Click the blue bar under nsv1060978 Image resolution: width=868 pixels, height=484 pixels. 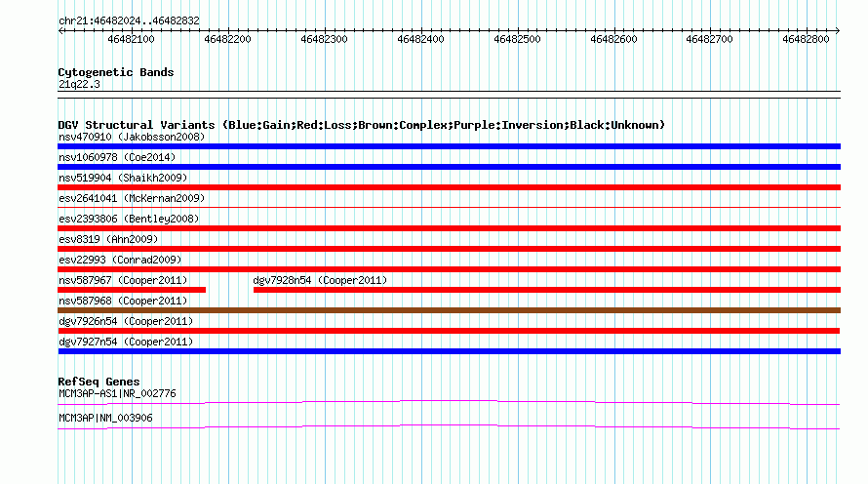[449, 167]
